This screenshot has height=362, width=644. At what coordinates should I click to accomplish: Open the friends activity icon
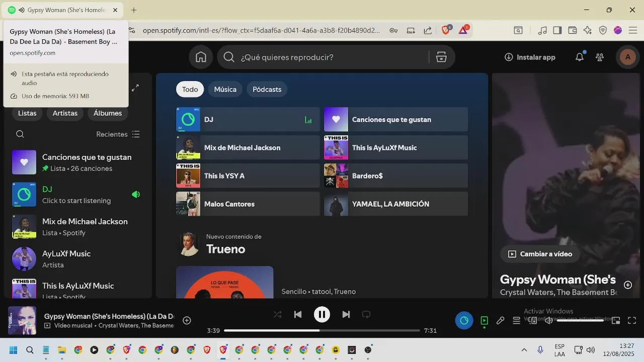pos(600,57)
